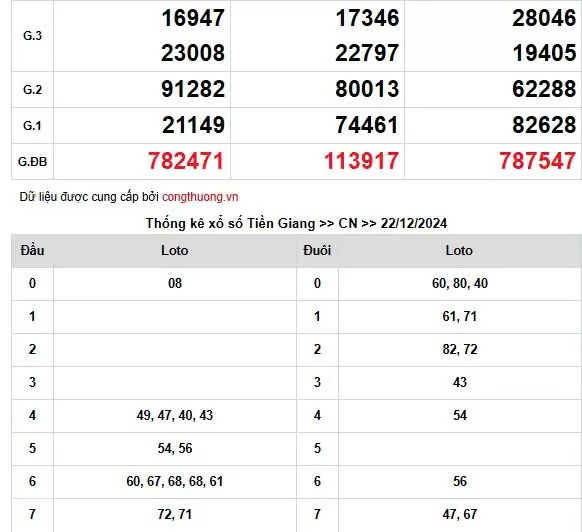The image size is (582, 532).
Task: Select the G.1 number 82628
Action: pos(544,125)
